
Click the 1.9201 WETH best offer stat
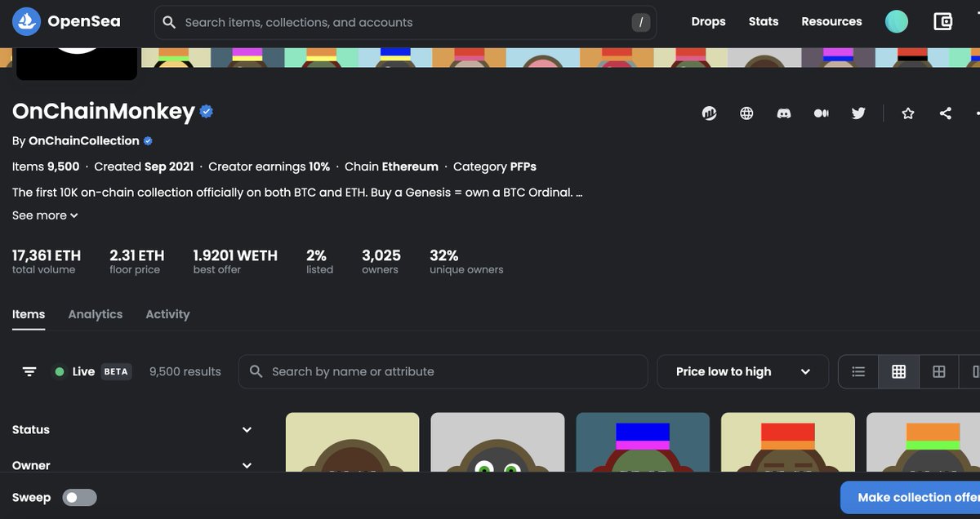[235, 261]
